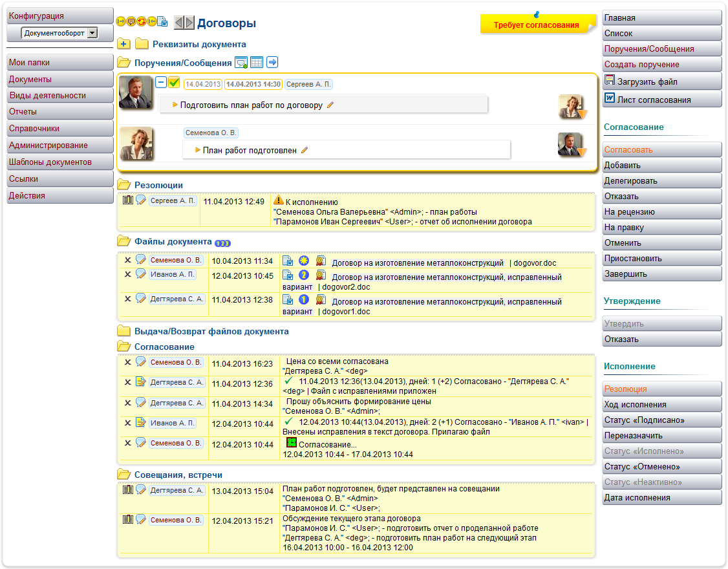Screen dimensions: 728x569
Task: Collapse the Резолюции folder section
Action: 123,185
